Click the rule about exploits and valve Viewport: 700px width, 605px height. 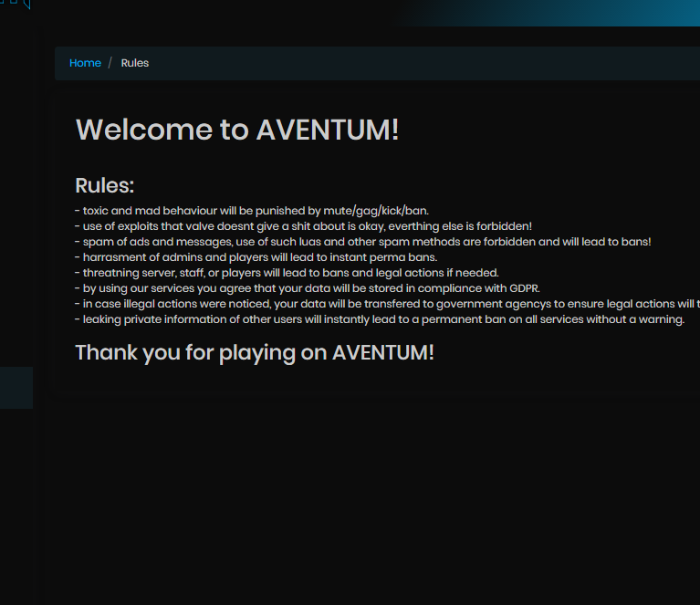pos(303,226)
